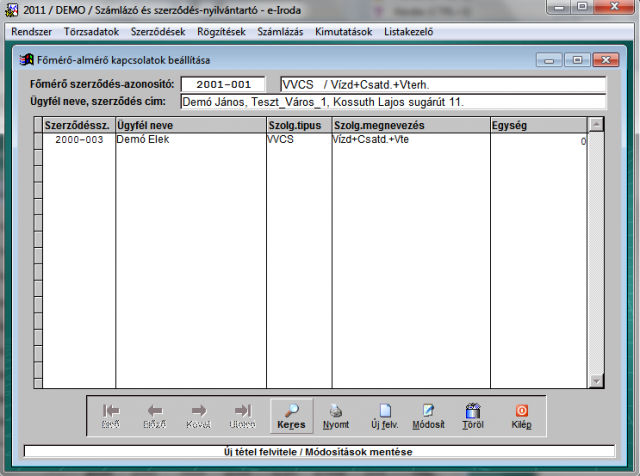Viewport: 640px width, 476px height.
Task: Exit the form with Kilép
Action: pos(521,415)
